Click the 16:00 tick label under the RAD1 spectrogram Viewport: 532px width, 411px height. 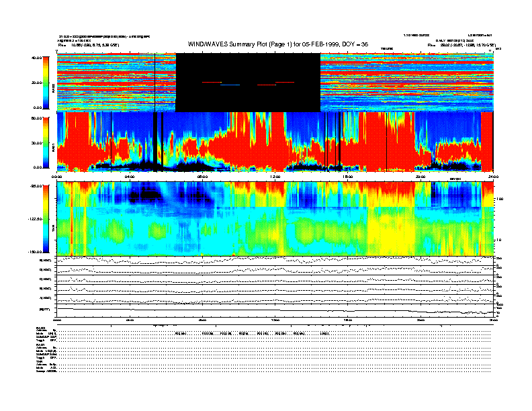[x=348, y=177]
